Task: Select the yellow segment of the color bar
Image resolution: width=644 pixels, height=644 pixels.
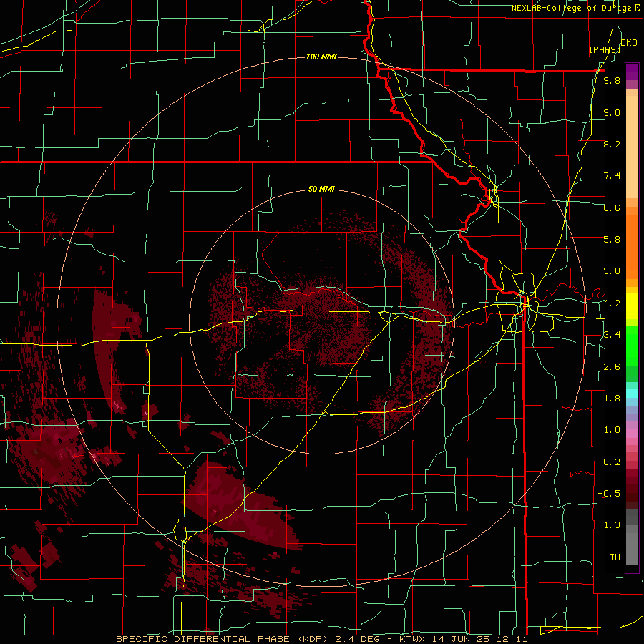Action: pyautogui.click(x=632, y=306)
